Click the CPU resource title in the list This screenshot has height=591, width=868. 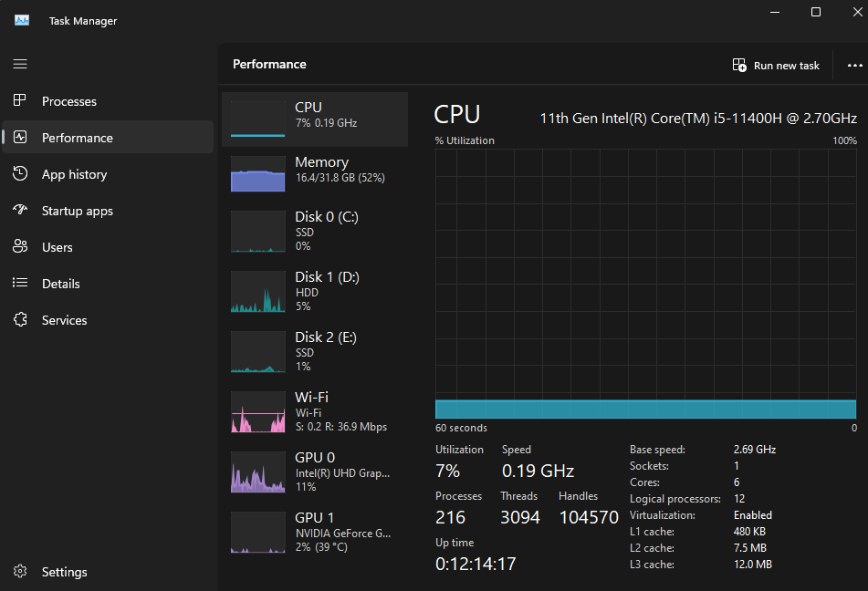click(x=309, y=108)
